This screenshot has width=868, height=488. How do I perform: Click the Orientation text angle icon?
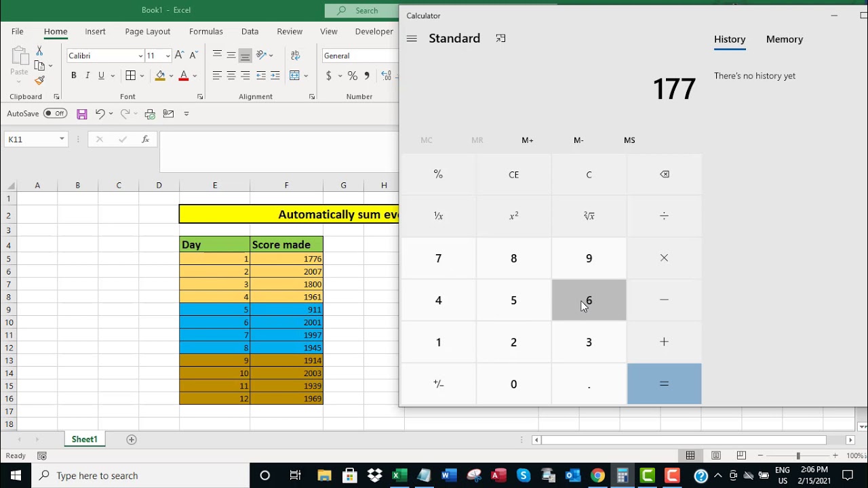[x=262, y=56]
